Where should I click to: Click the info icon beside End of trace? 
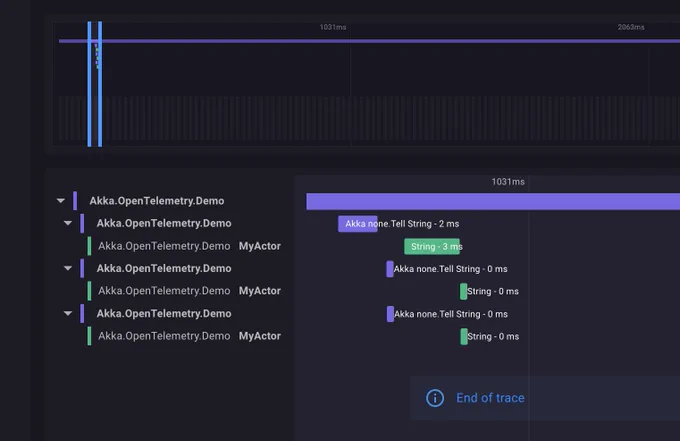435,398
